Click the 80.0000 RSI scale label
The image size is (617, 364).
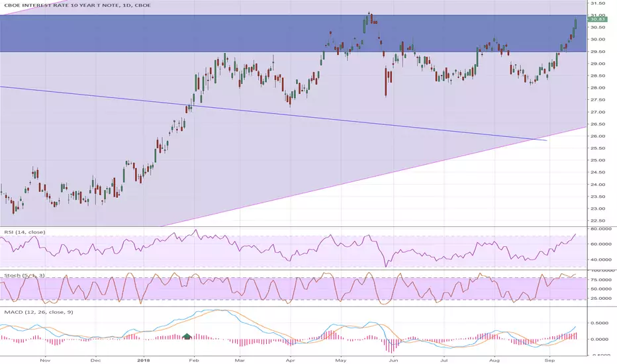(x=600, y=228)
